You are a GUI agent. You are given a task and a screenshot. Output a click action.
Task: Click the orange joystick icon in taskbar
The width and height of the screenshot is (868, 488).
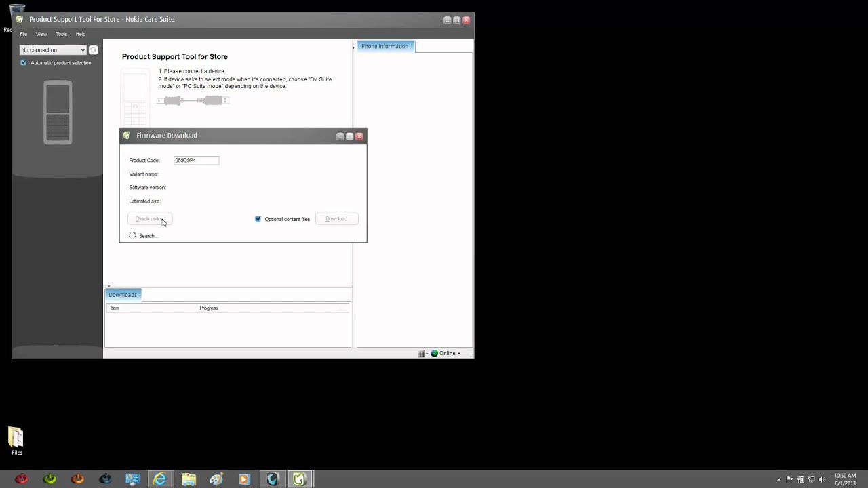click(x=77, y=479)
